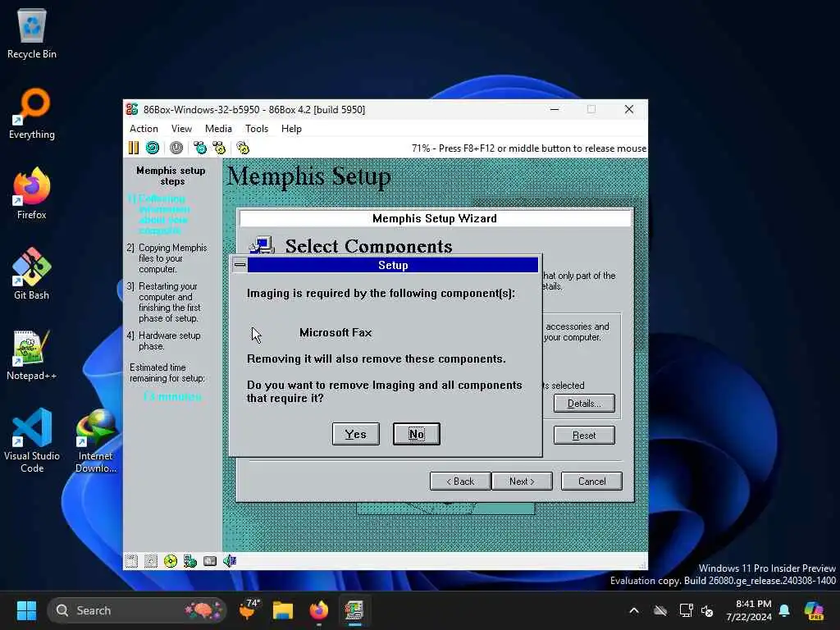
Task: Select Visual Studio Code desktop shortcut
Action: point(32,441)
